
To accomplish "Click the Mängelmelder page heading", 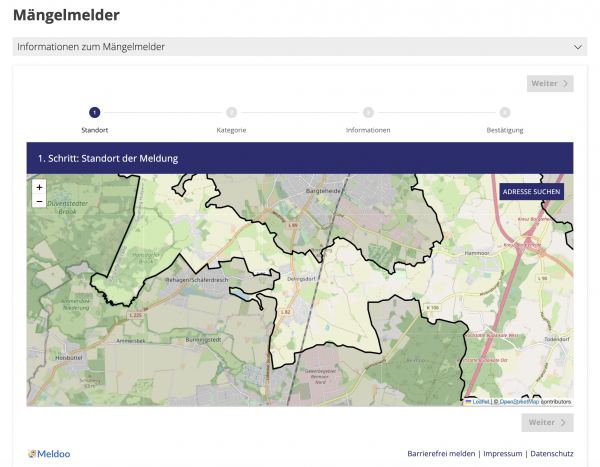I will pos(67,15).
